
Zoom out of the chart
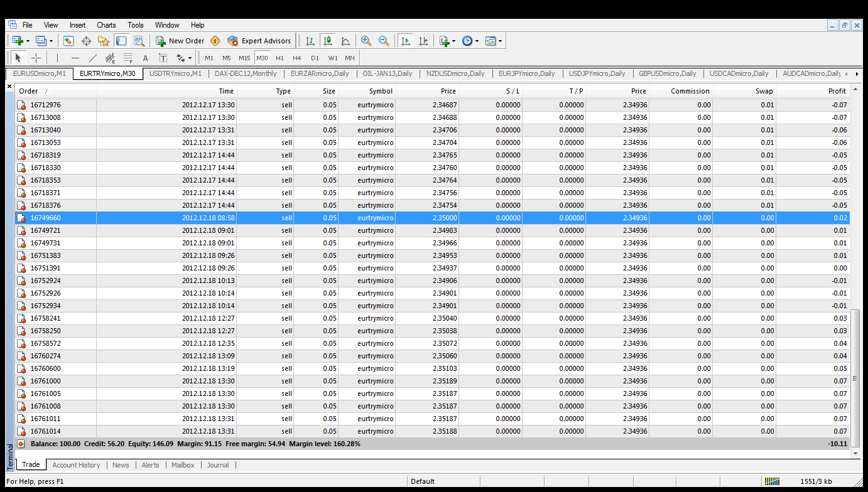[384, 41]
